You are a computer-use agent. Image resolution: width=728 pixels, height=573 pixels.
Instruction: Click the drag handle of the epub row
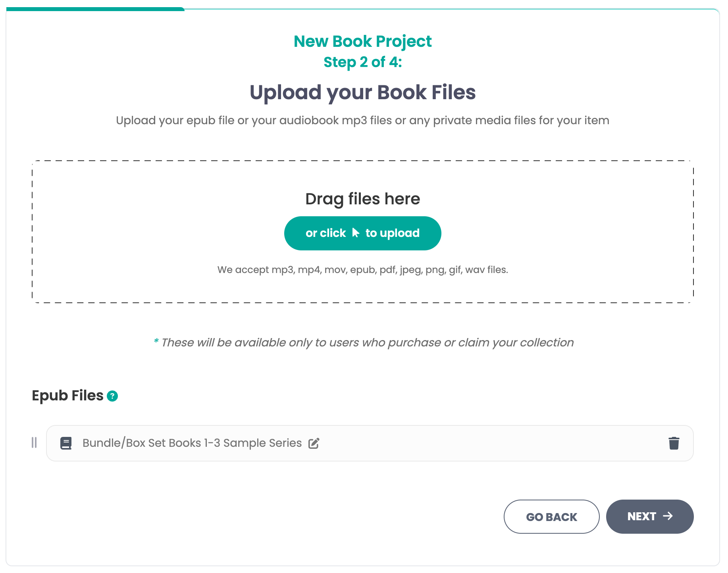coord(34,443)
